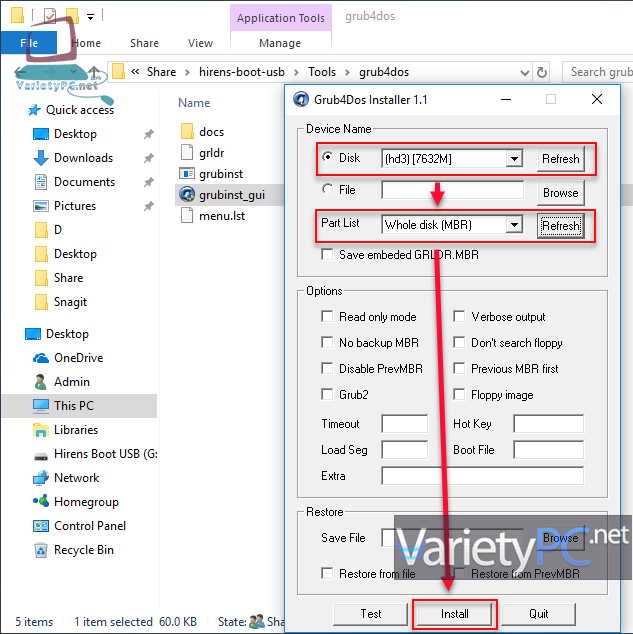
Task: Click the Admin user icon
Action: click(x=40, y=382)
